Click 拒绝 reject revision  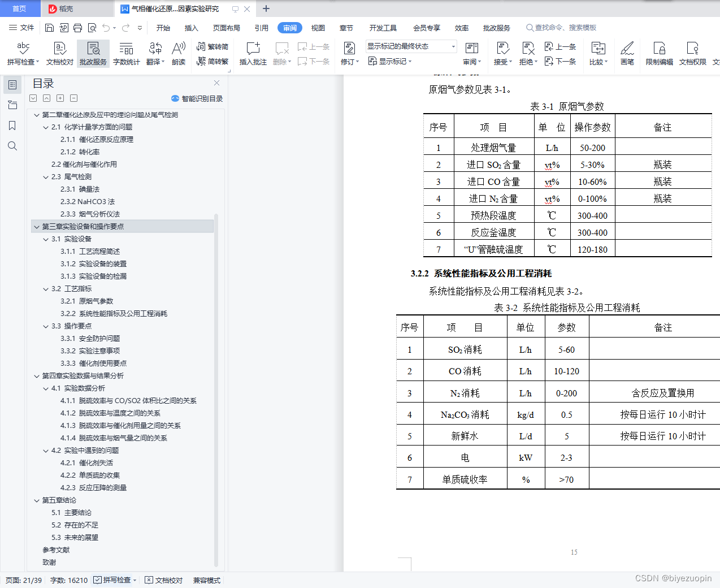pos(528,54)
